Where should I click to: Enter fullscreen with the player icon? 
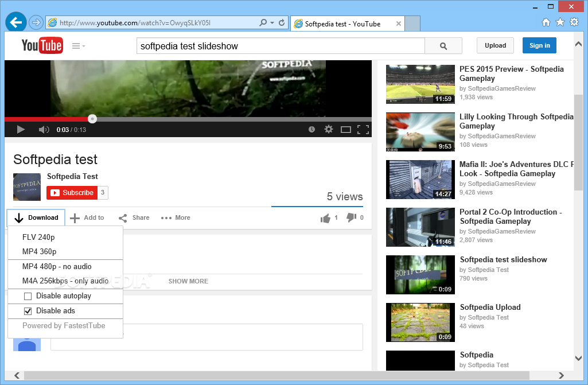pyautogui.click(x=363, y=130)
